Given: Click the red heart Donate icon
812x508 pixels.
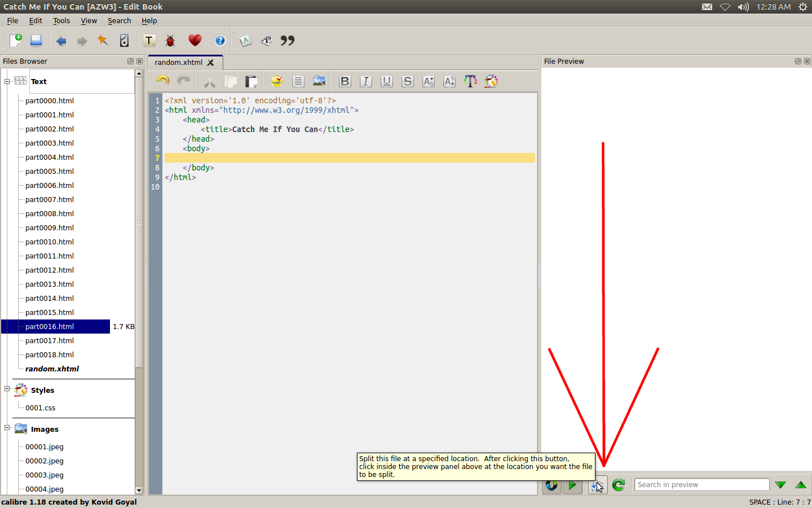Looking at the screenshot, I should pos(195,41).
